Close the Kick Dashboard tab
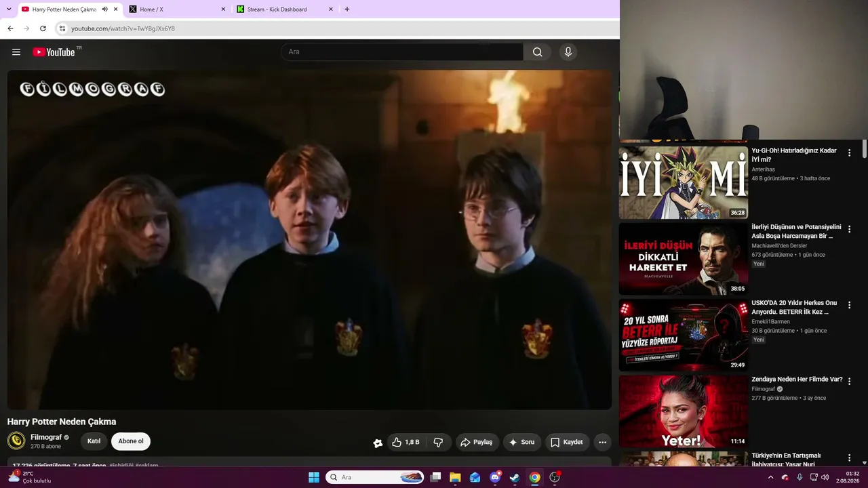868x488 pixels. click(331, 9)
